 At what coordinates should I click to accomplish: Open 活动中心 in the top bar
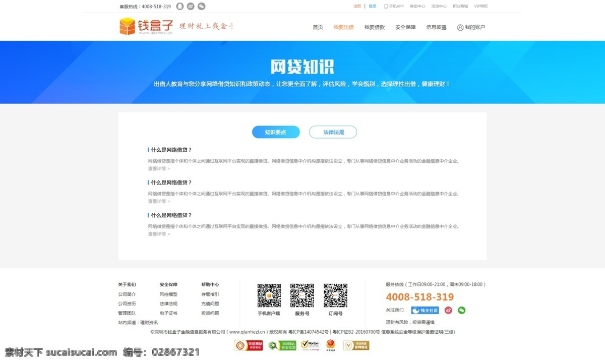pos(439,7)
